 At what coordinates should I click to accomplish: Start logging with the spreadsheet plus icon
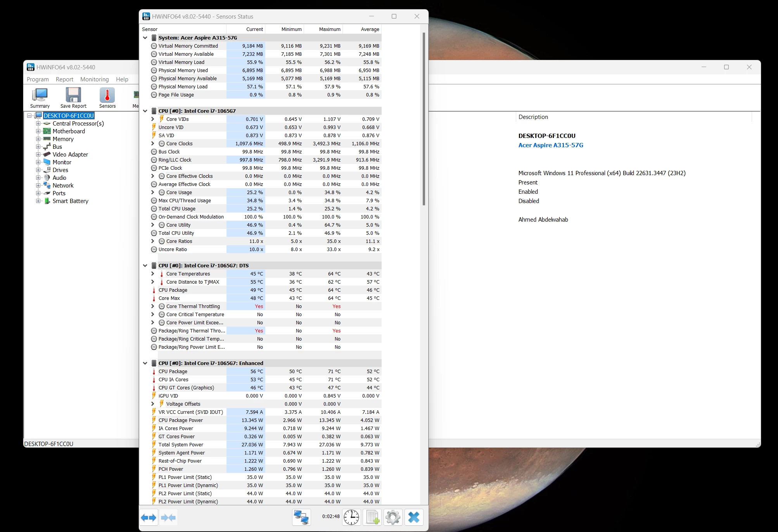pos(372,517)
